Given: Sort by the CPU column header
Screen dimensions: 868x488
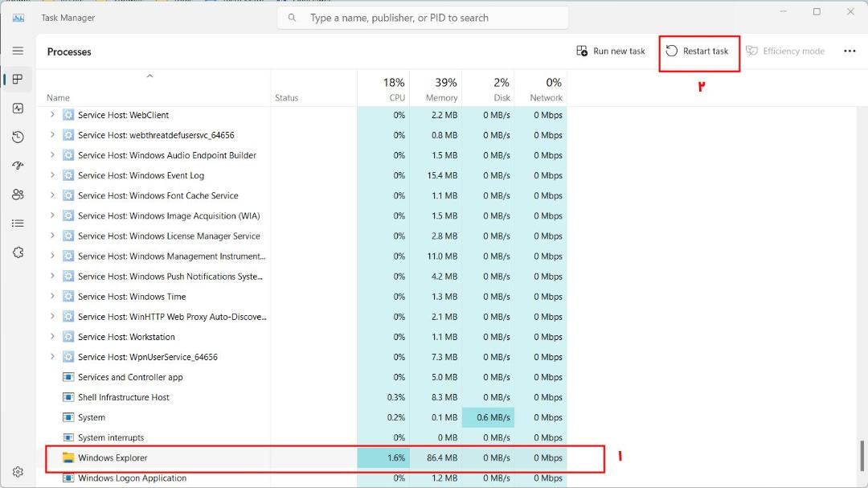Looking at the screenshot, I should pyautogui.click(x=383, y=89).
